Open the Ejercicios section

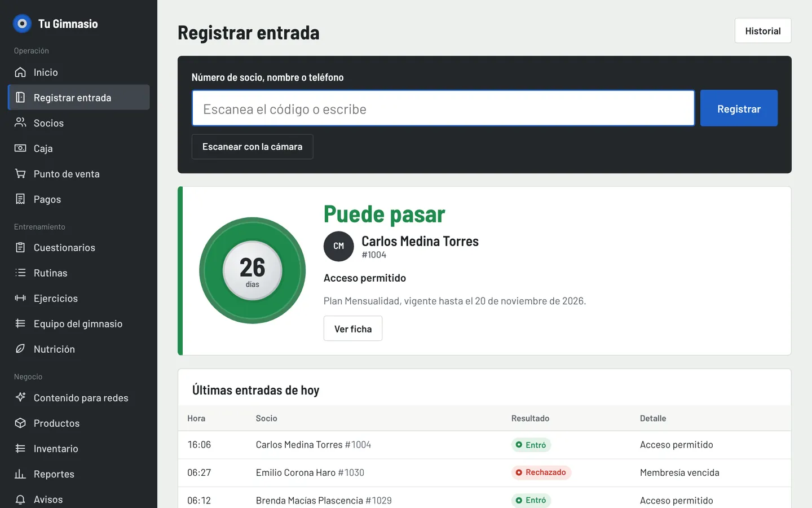coord(79,299)
